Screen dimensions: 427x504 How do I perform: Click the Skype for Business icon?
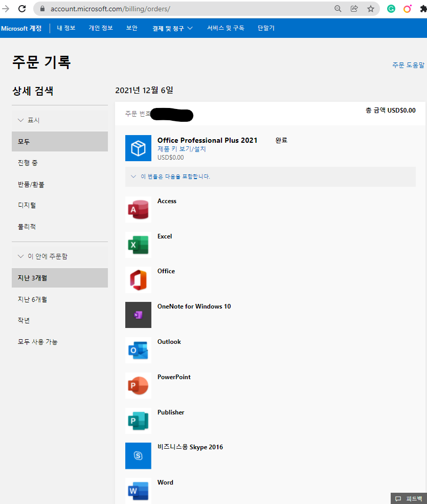(138, 456)
